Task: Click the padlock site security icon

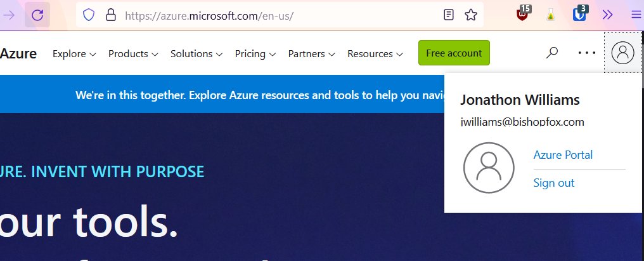Action: coord(111,15)
